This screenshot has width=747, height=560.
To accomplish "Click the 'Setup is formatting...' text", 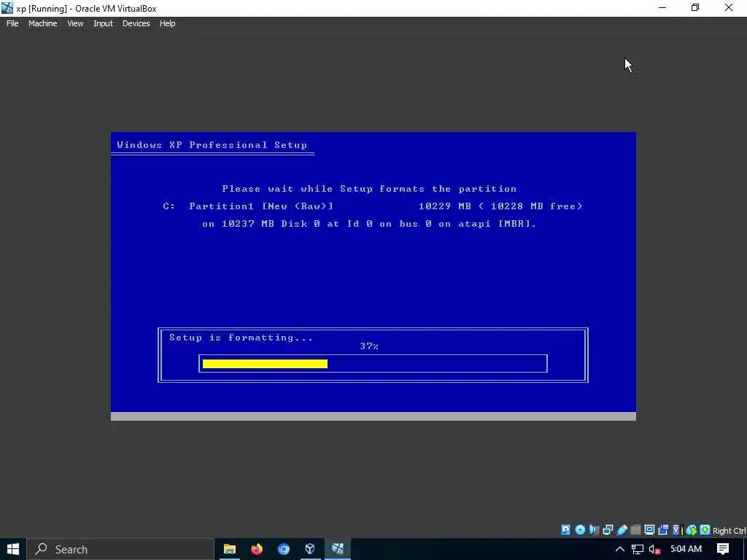I will [241, 338].
